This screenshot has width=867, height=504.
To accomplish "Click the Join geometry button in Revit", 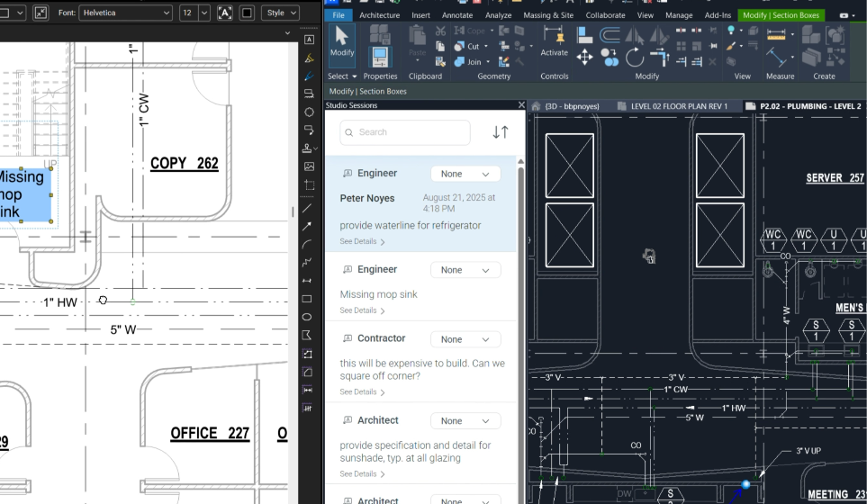I will click(x=468, y=62).
